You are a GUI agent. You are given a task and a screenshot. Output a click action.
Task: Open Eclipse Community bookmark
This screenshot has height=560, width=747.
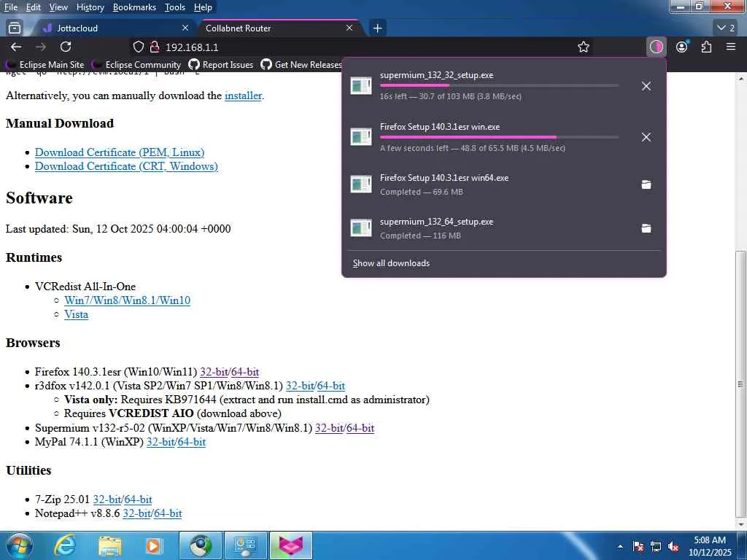pos(136,64)
